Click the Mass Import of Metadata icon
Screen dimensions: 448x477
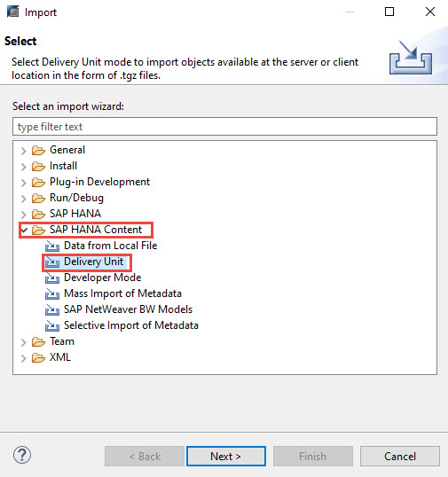[x=52, y=293]
